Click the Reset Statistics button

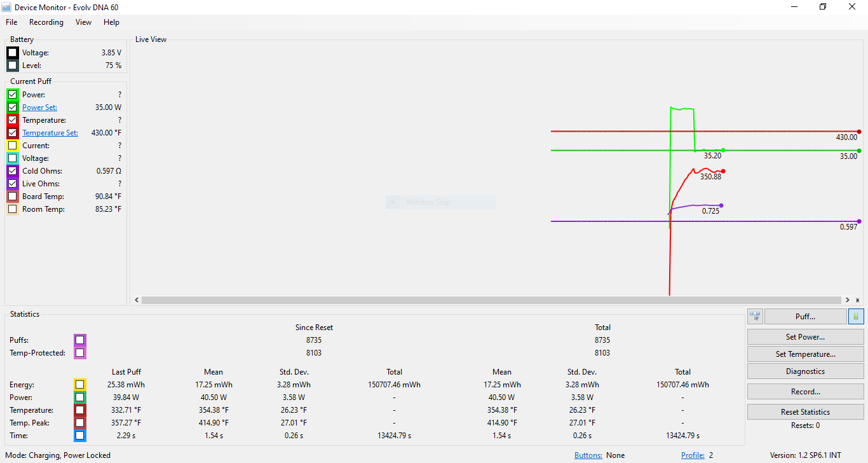pyautogui.click(x=805, y=412)
